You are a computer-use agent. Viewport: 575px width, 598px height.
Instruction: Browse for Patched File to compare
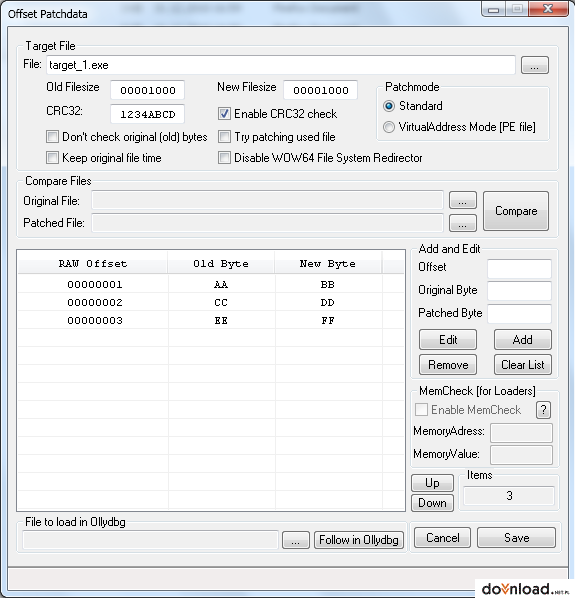(x=463, y=223)
